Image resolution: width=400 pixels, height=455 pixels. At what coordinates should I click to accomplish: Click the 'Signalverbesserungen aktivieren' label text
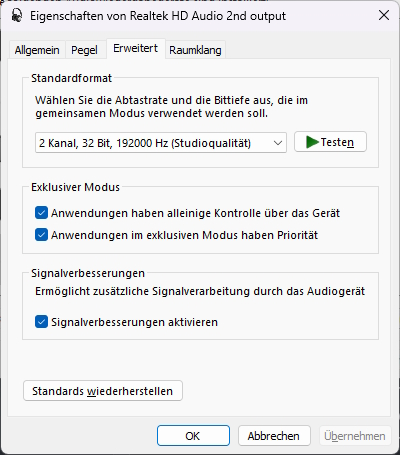[134, 322]
